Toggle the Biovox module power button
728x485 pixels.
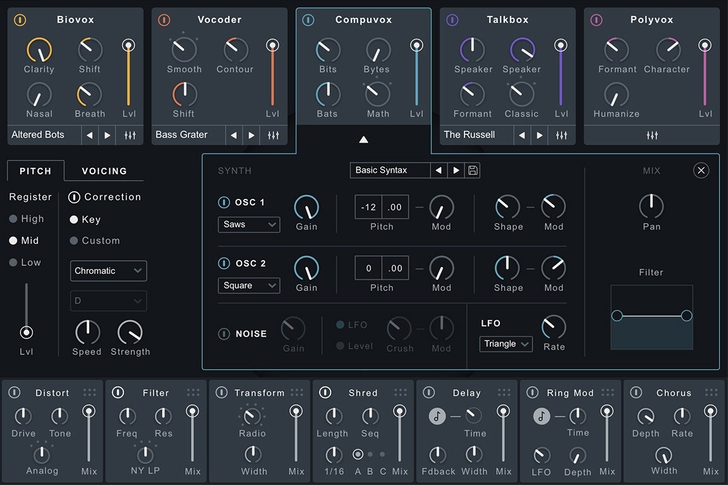click(19, 19)
